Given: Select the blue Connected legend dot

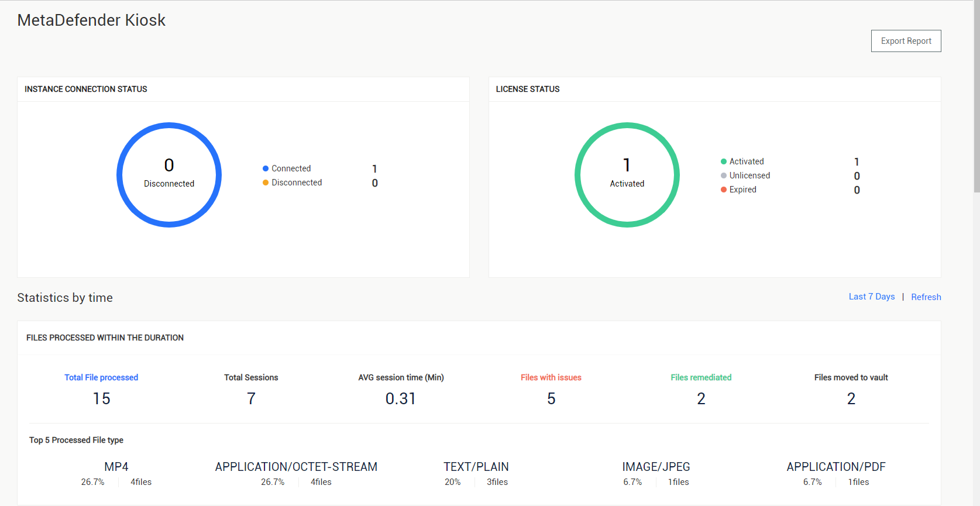Looking at the screenshot, I should click(x=266, y=168).
